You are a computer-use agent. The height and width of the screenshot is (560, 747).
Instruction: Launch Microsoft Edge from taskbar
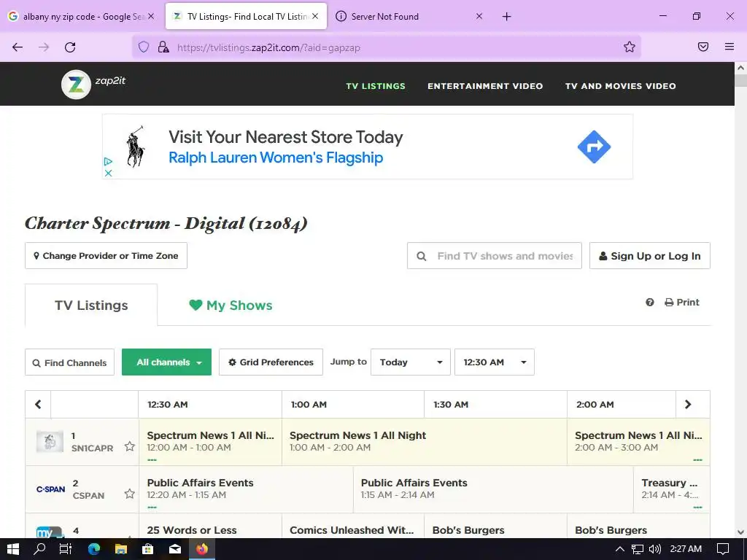[94, 549]
